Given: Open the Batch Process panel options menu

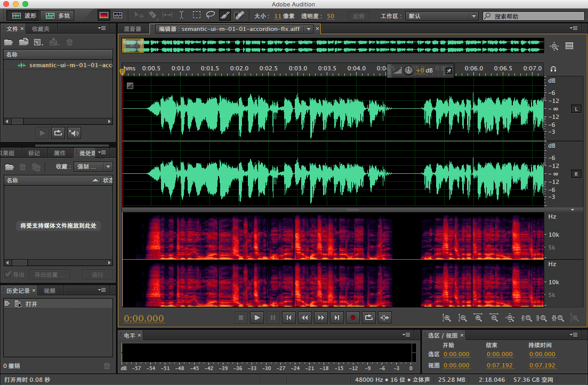Looking at the screenshot, I should (102, 153).
